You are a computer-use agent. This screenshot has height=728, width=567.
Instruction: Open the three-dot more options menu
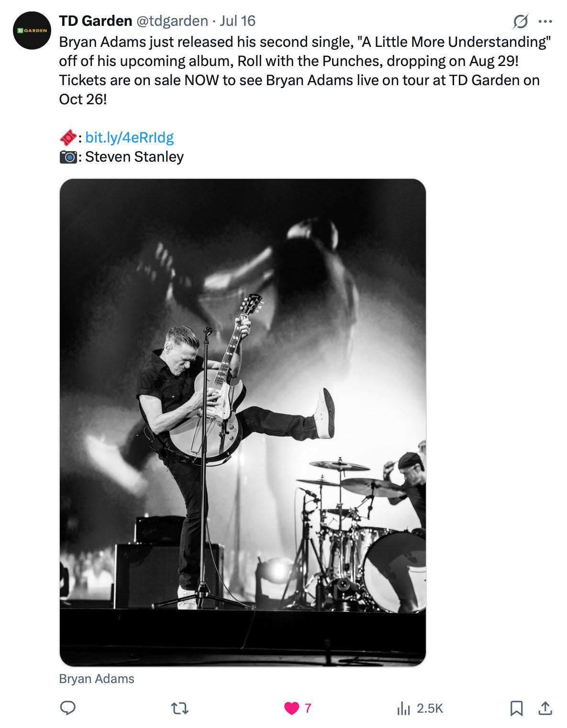[545, 21]
